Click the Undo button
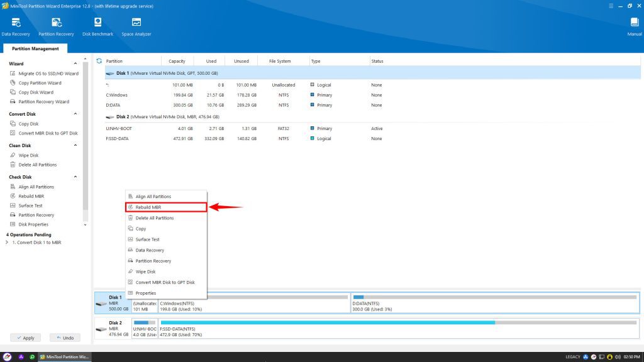Viewport: 644px width, 362px height. point(65,337)
